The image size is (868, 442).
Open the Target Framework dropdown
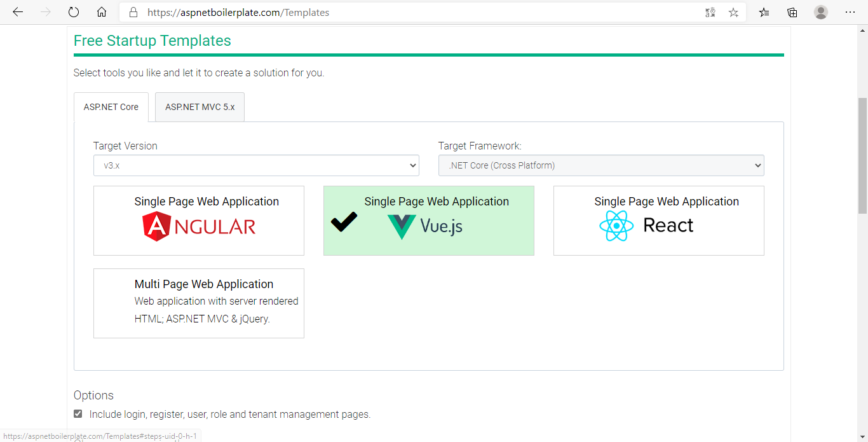coord(601,165)
